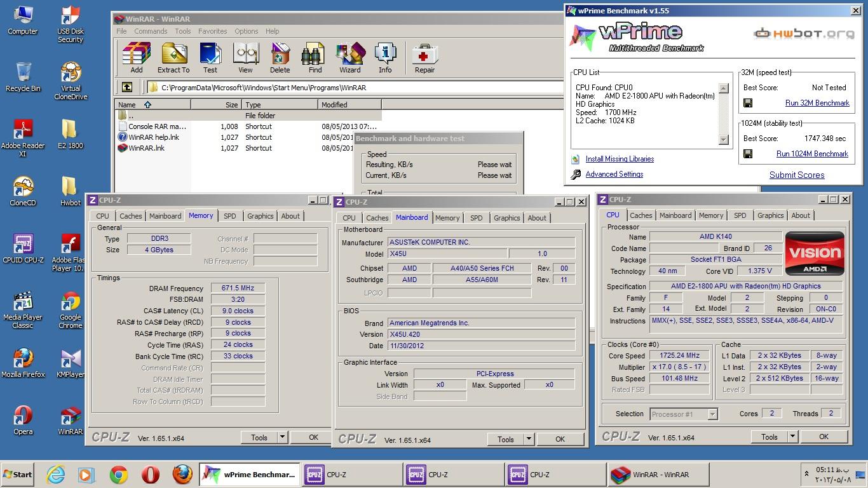
Task: Click Tools button in right CPU-Z window
Action: tap(769, 437)
